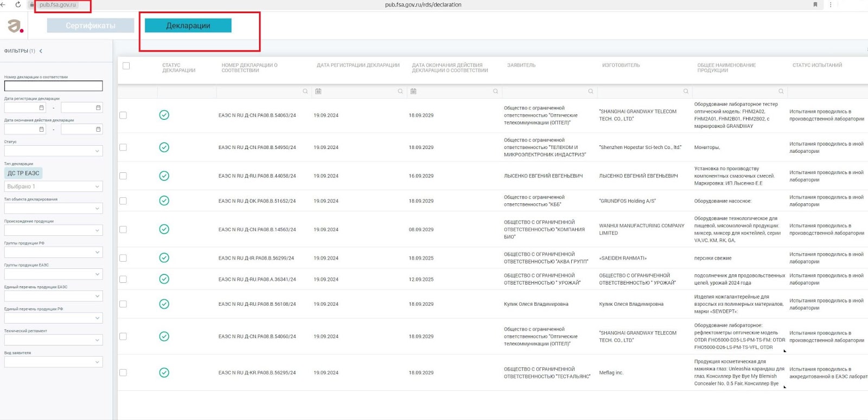Open the browser three-dot menu
The image size is (868, 420).
tap(831, 4)
